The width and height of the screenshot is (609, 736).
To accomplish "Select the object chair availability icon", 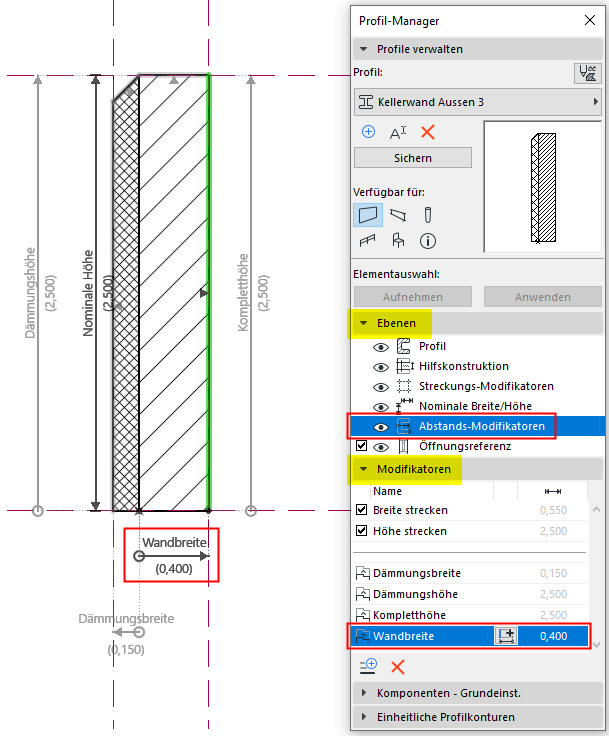I will coord(398,241).
